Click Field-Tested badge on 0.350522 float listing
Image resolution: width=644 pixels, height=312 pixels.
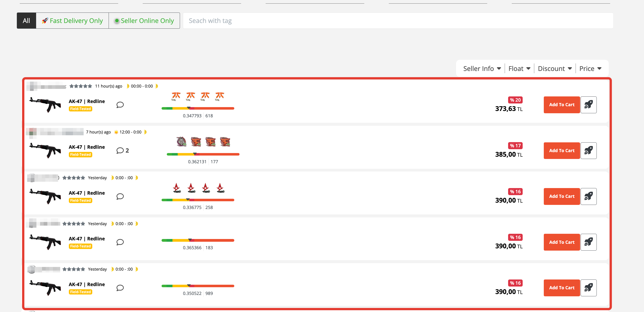click(x=80, y=292)
